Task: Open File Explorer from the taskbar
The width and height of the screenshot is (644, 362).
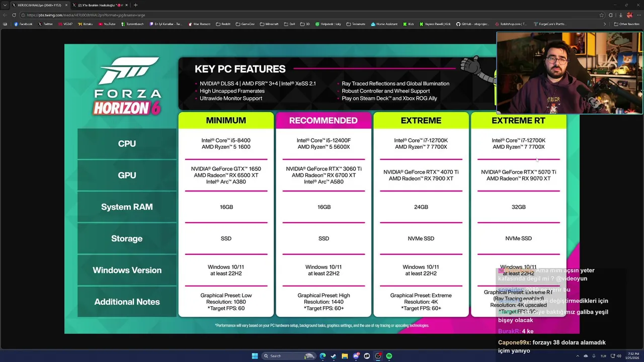Action: (345, 356)
